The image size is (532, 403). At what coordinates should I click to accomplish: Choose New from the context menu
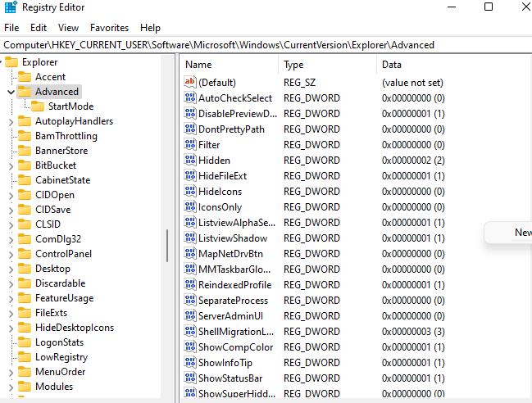coord(523,232)
